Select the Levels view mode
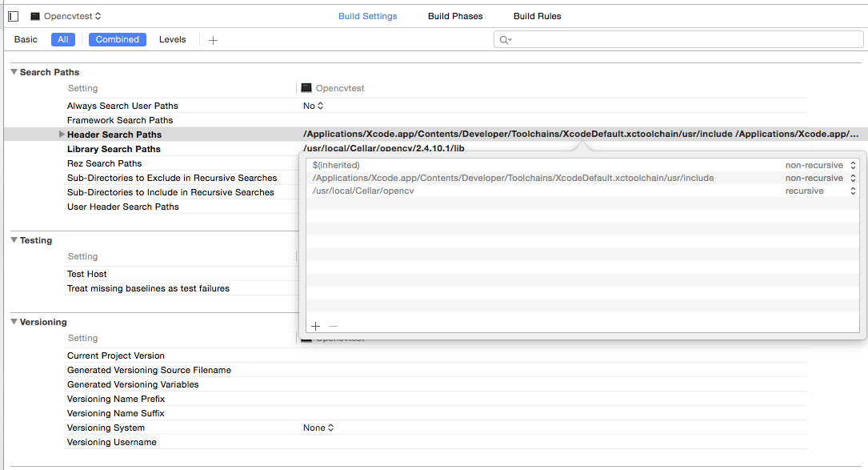This screenshot has height=470, width=868. 172,39
